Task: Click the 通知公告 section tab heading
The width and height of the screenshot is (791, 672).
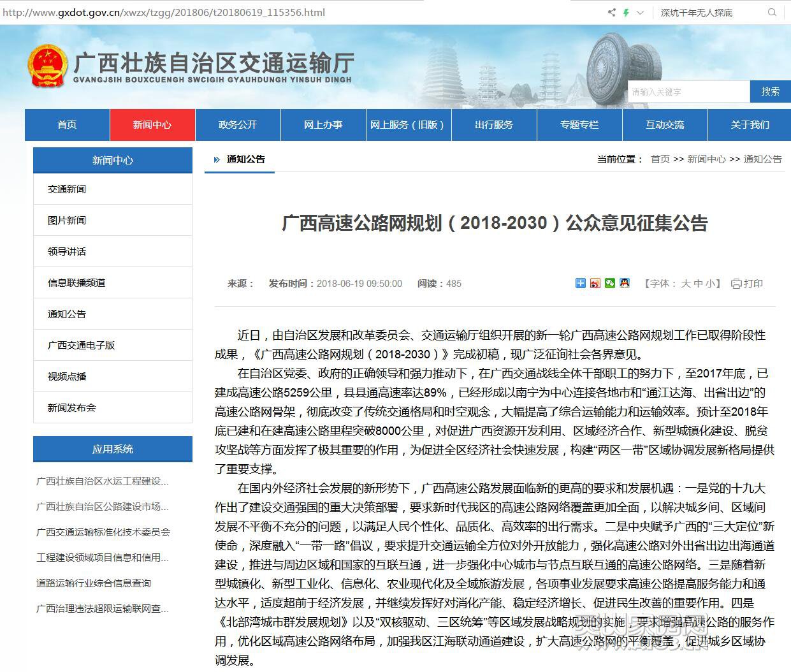Action: pyautogui.click(x=246, y=159)
